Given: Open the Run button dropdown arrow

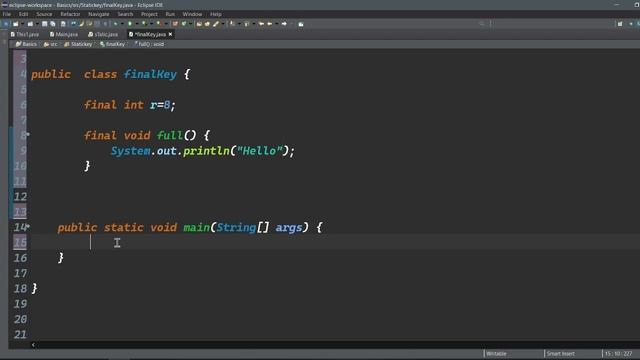Looking at the screenshot, I should [x=137, y=24].
